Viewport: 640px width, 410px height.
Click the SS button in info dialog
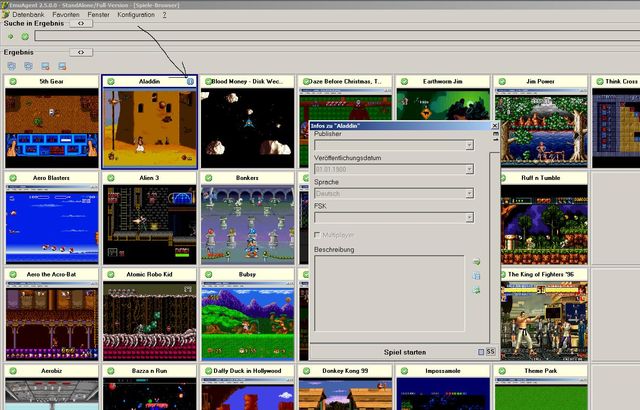point(491,352)
